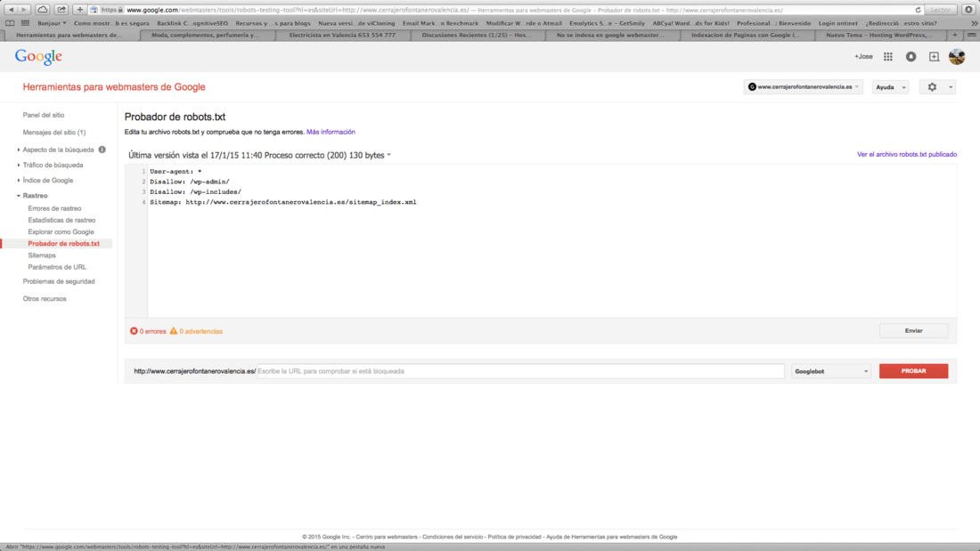This screenshot has width=980, height=551.
Task: Click the +Jose link
Action: point(863,56)
